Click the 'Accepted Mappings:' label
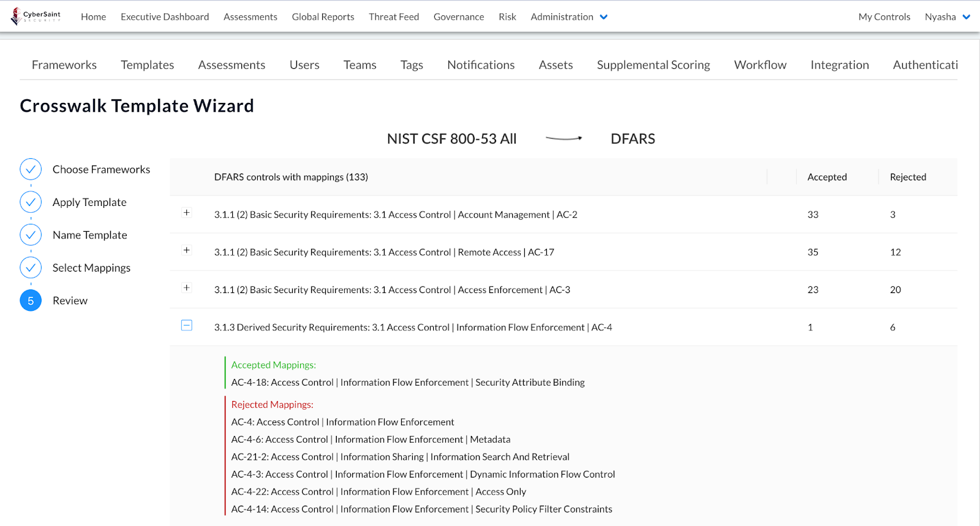 (273, 365)
